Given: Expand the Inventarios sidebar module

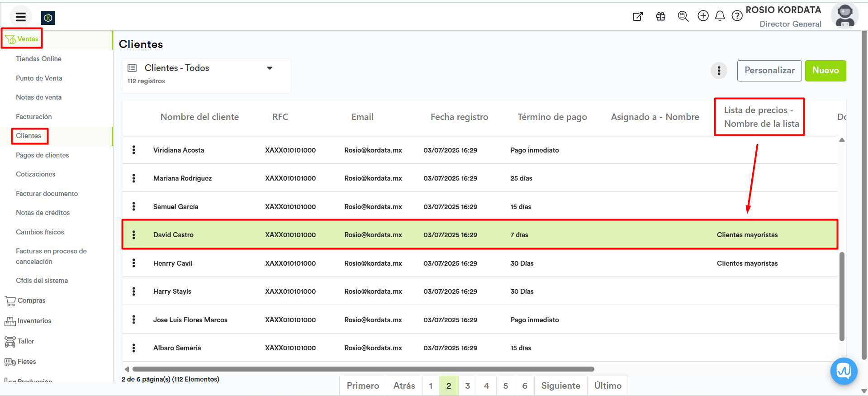Looking at the screenshot, I should pyautogui.click(x=34, y=321).
